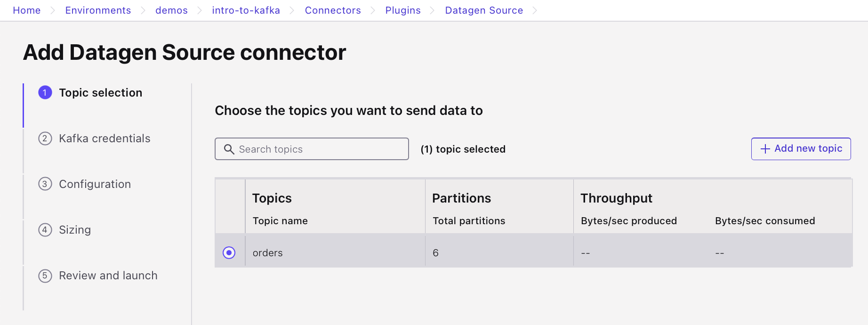Click the step 2 number icon
This screenshot has width=868, height=325.
coord(45,138)
